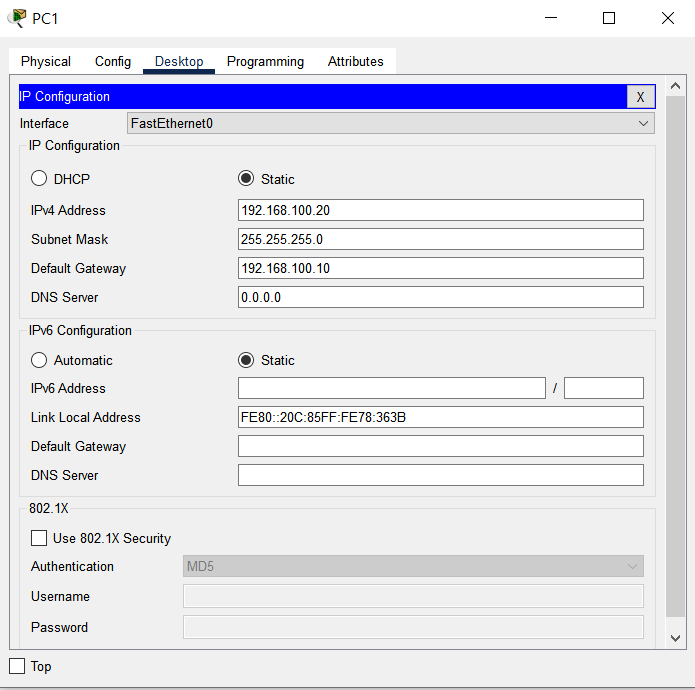Click the IPv4 Address label

68,210
